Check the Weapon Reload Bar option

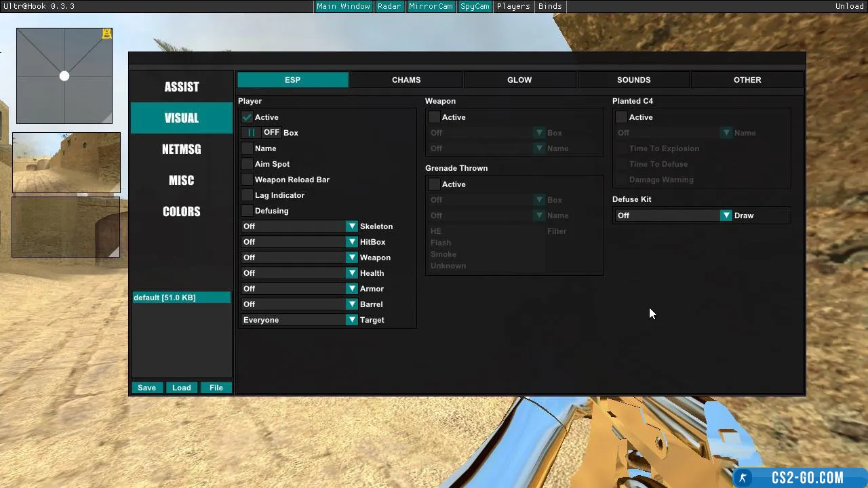(x=248, y=180)
